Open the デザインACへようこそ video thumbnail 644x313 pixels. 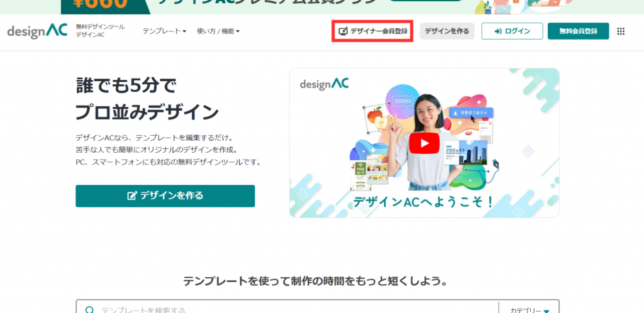pyautogui.click(x=425, y=143)
